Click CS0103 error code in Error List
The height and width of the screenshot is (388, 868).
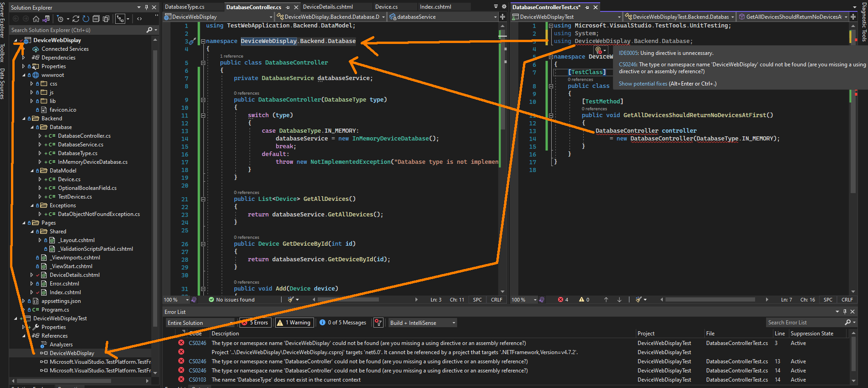click(197, 380)
